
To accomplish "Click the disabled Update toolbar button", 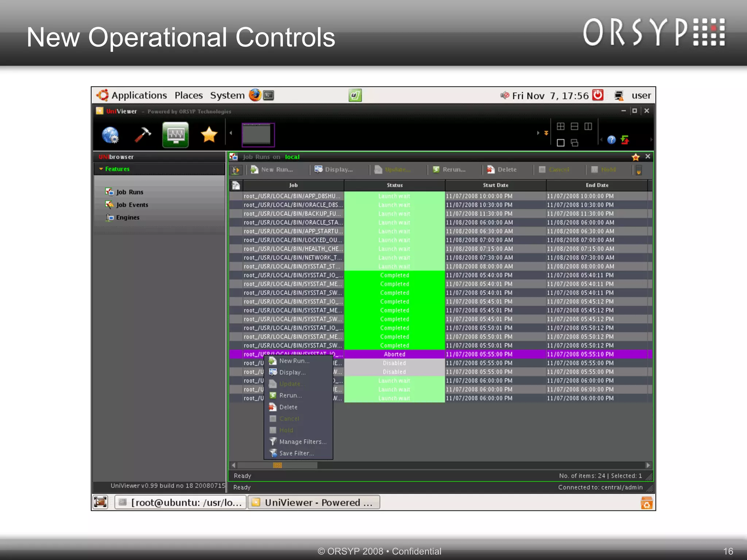I will tap(392, 170).
